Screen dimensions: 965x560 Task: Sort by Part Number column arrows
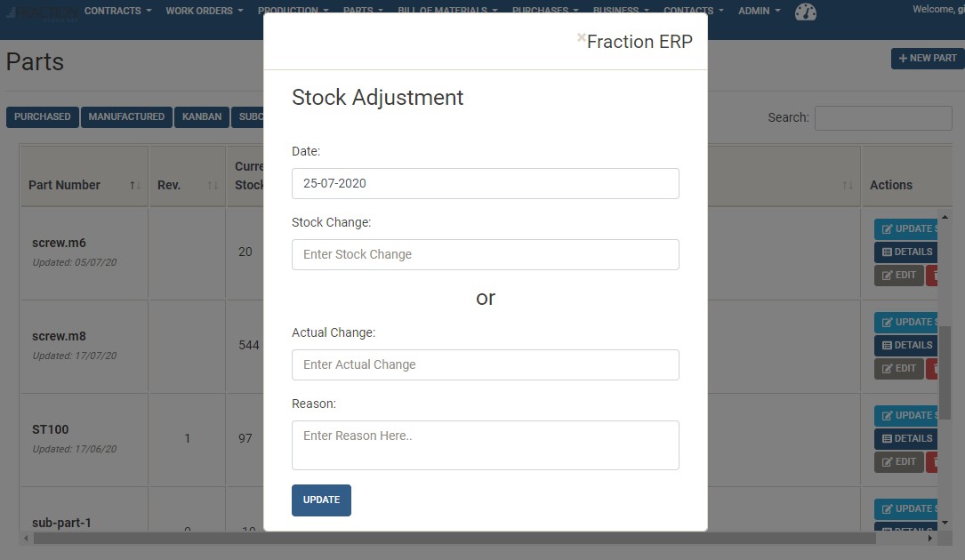(135, 185)
